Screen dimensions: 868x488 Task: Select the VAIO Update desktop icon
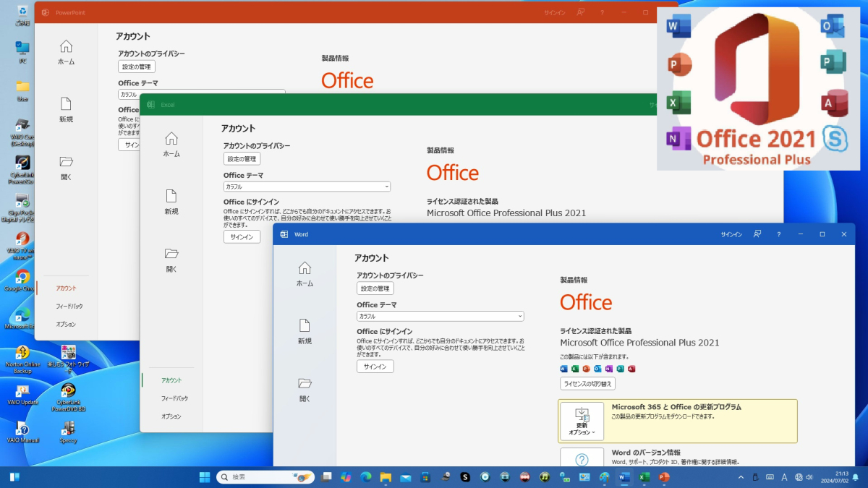(22, 394)
